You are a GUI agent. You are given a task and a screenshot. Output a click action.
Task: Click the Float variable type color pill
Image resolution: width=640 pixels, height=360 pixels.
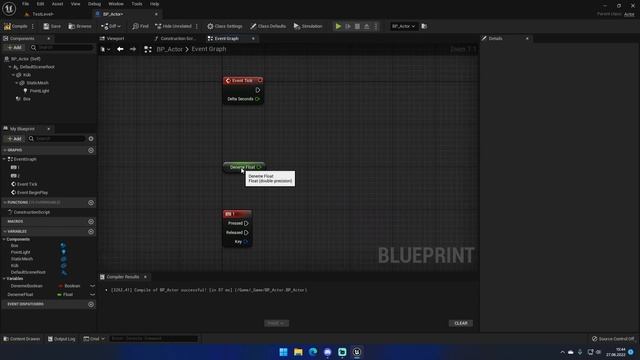click(x=60, y=294)
